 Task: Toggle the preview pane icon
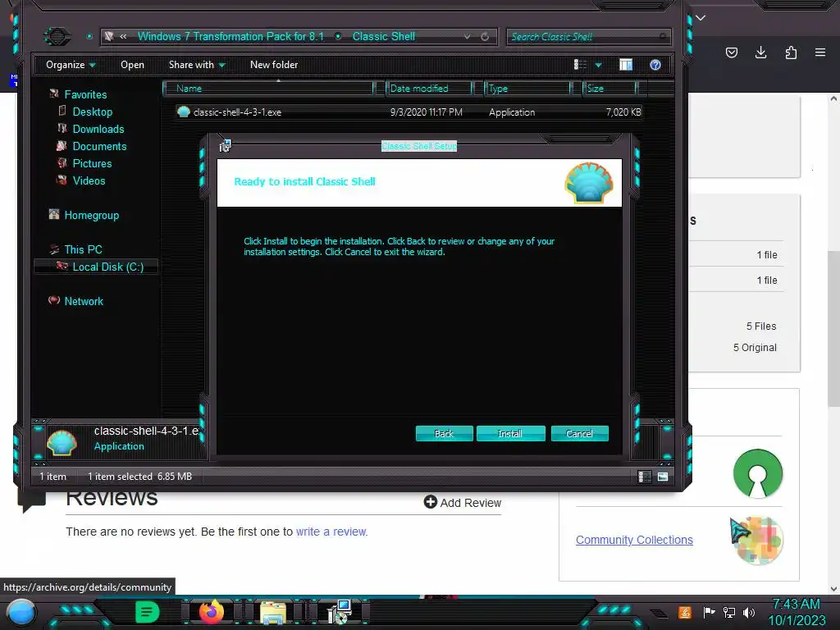point(626,65)
